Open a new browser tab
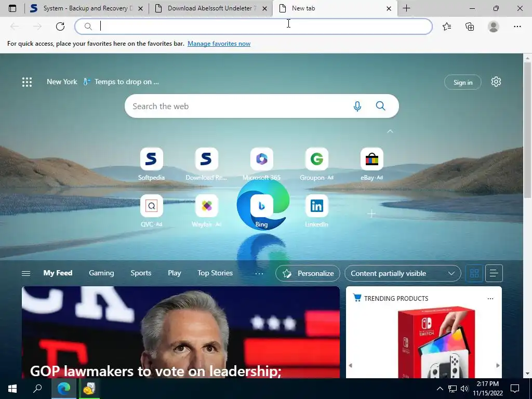Viewport: 532px width, 399px height. coord(406,8)
